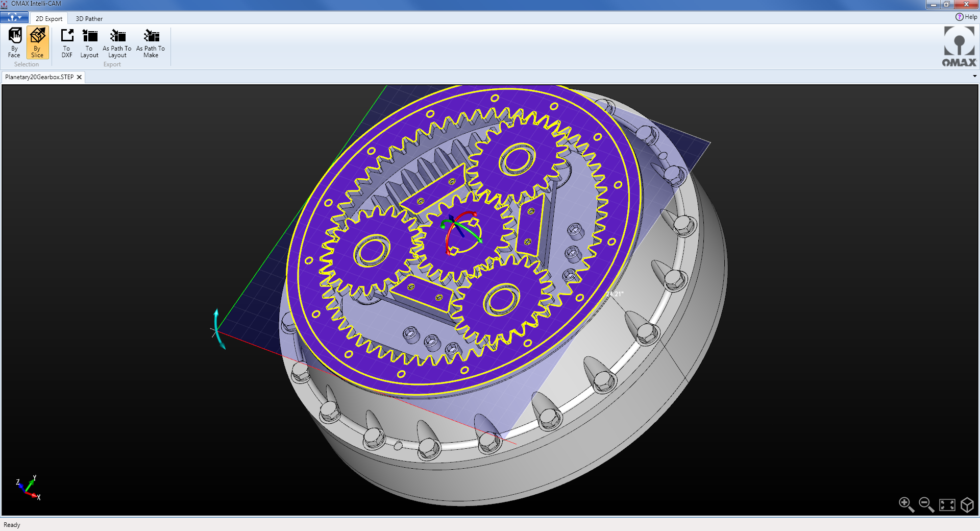
Task: Open the OMAX application menu button
Action: [x=13, y=17]
